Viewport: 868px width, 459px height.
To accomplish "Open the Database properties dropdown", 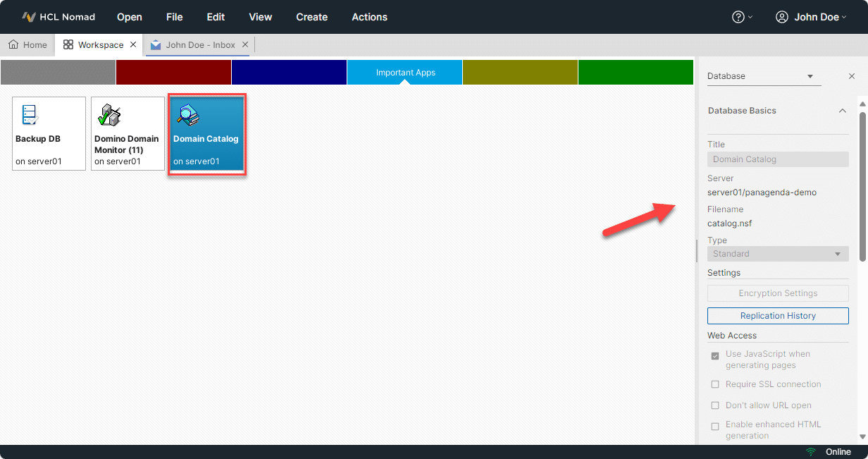I will coord(764,76).
